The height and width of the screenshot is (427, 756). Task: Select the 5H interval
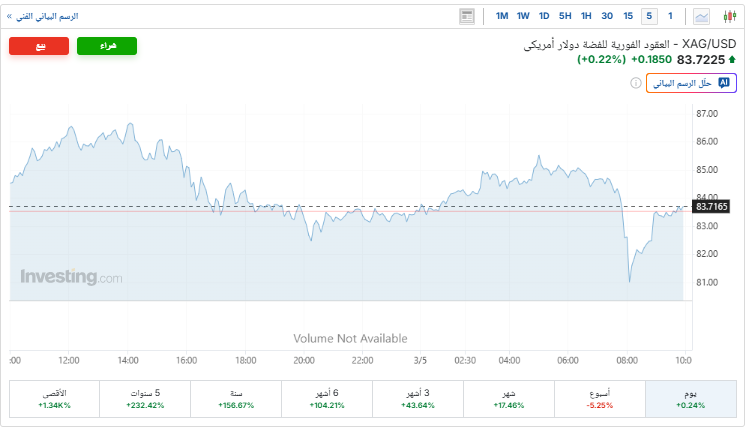click(565, 16)
